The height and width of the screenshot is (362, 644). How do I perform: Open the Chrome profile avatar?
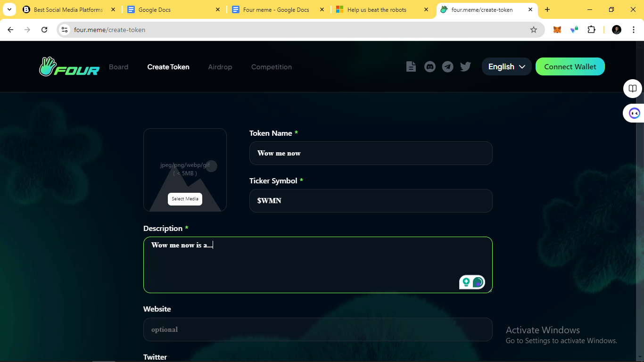[x=617, y=30]
